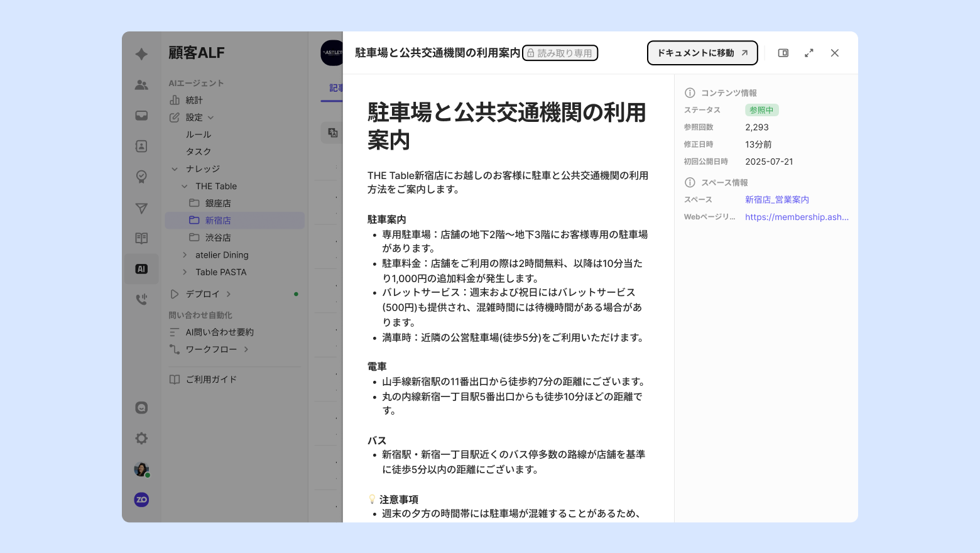This screenshot has height=553, width=980.
Task: Open the phone call icon
Action: point(141,299)
